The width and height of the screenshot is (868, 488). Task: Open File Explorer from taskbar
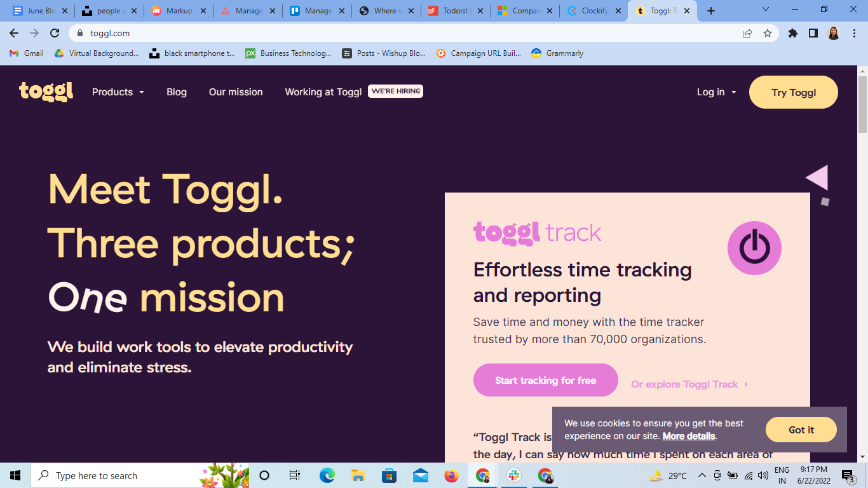[358, 475]
